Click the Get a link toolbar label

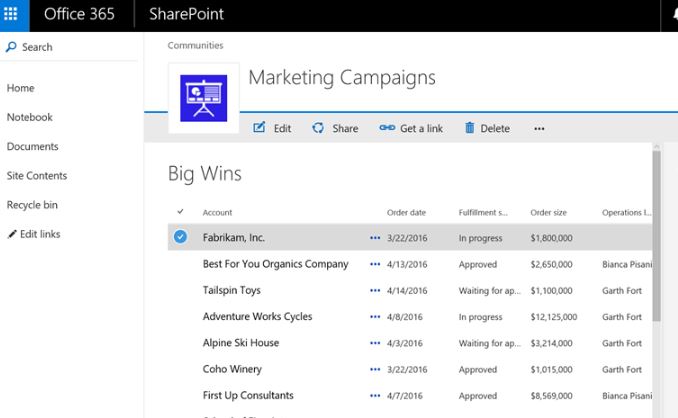point(421,128)
